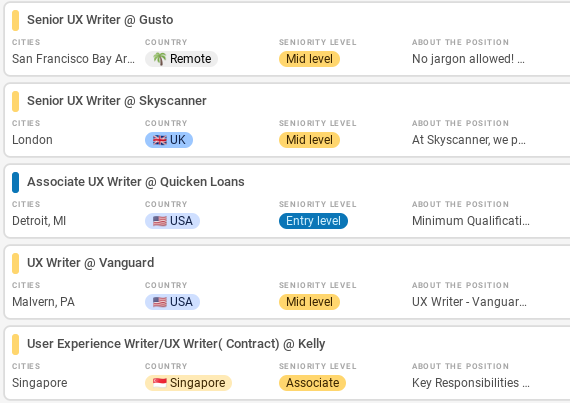The width and height of the screenshot is (570, 403).
Task: Click the yellow color bar beside Gusto title
Action: pyautogui.click(x=15, y=20)
